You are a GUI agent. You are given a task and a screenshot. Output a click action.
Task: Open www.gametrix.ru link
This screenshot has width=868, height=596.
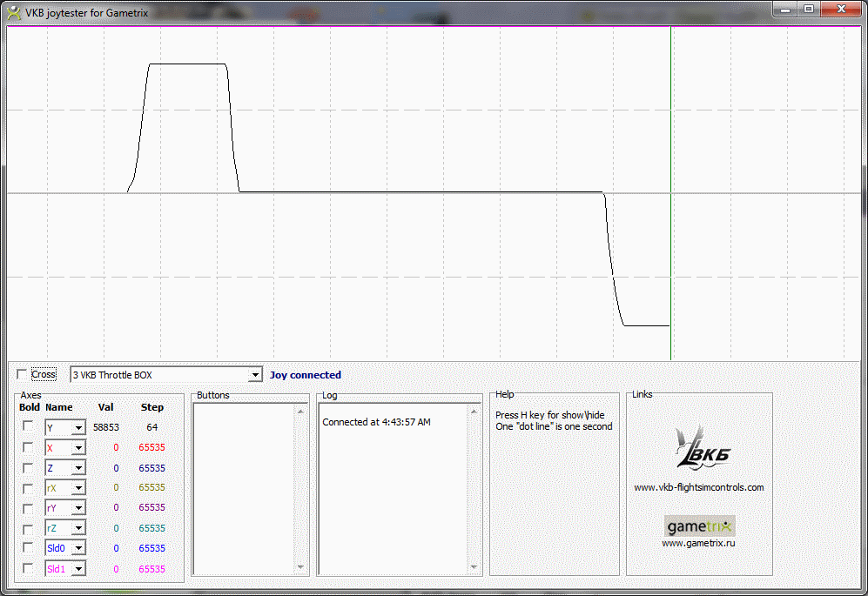tap(698, 543)
